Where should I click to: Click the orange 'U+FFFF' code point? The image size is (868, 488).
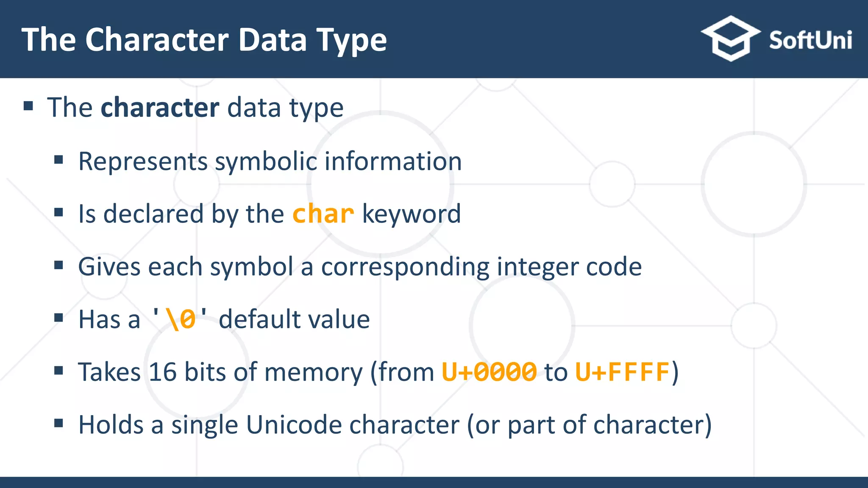point(622,372)
